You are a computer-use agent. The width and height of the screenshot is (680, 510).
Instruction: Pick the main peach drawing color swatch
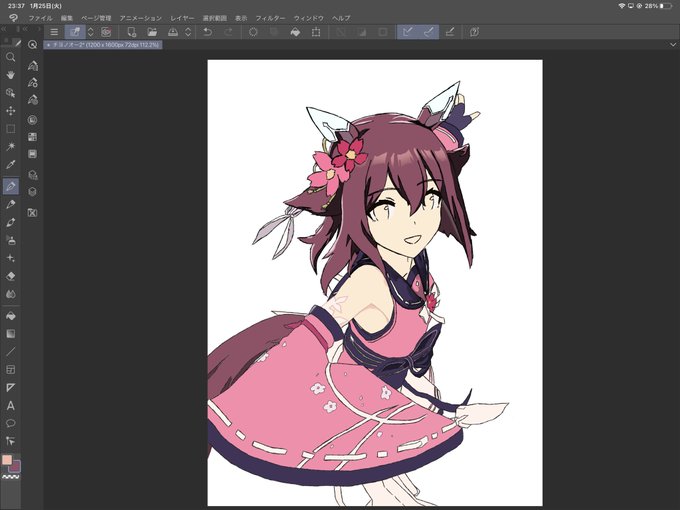pyautogui.click(x=7, y=460)
